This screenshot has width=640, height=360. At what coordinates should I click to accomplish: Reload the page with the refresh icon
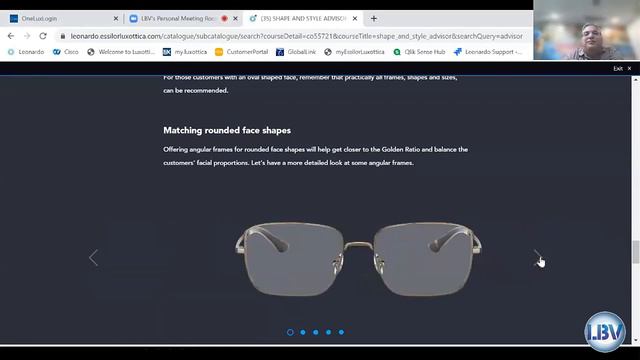coord(43,36)
